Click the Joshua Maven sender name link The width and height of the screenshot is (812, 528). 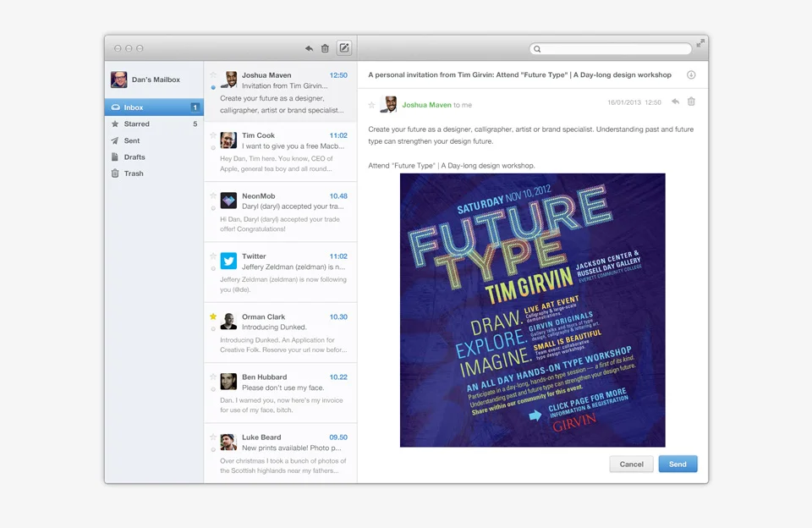426,105
